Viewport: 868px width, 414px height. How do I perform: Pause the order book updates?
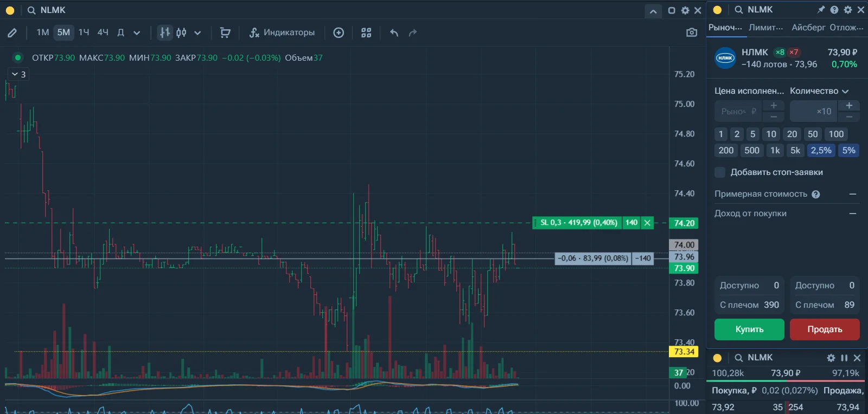(844, 358)
